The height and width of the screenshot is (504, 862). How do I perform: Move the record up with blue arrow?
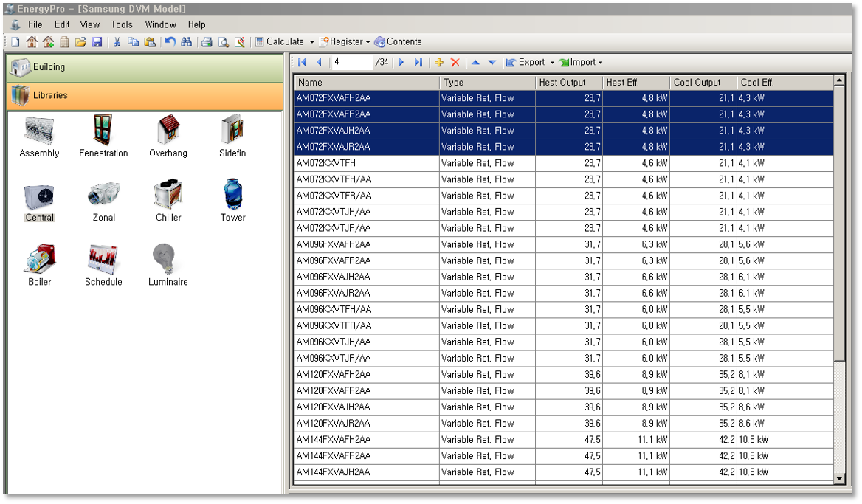(x=475, y=63)
